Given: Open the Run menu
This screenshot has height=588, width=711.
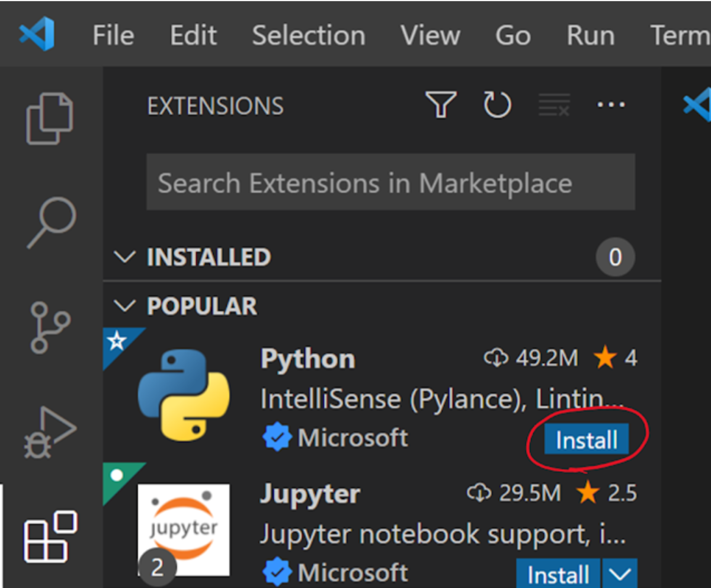Looking at the screenshot, I should 590,36.
